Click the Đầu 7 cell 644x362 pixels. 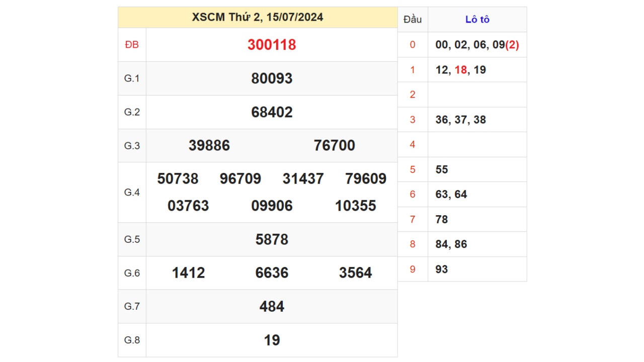tap(413, 219)
